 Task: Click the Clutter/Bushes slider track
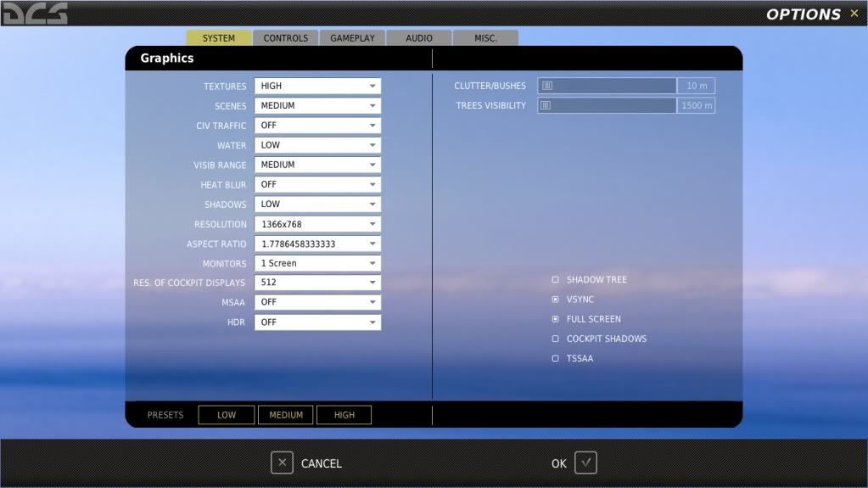(607, 86)
